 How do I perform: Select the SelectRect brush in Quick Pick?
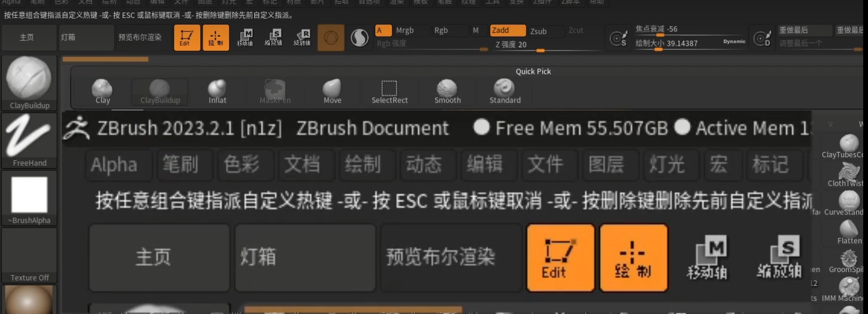(390, 92)
